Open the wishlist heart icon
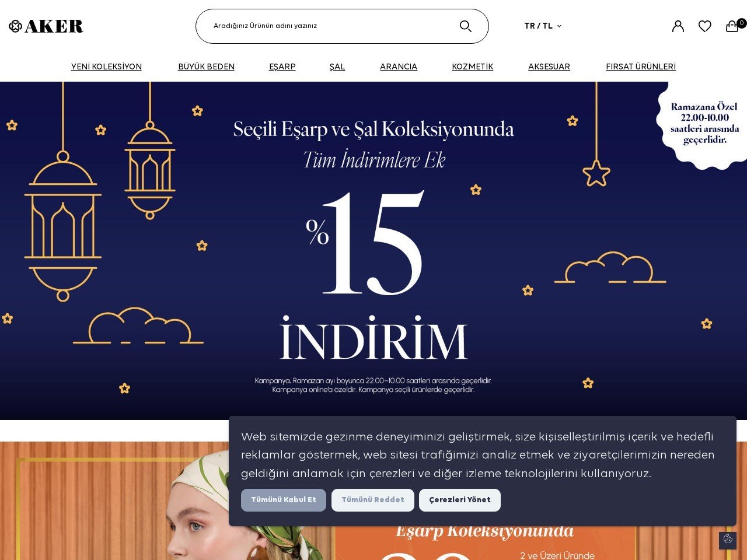The image size is (747, 560). (705, 26)
